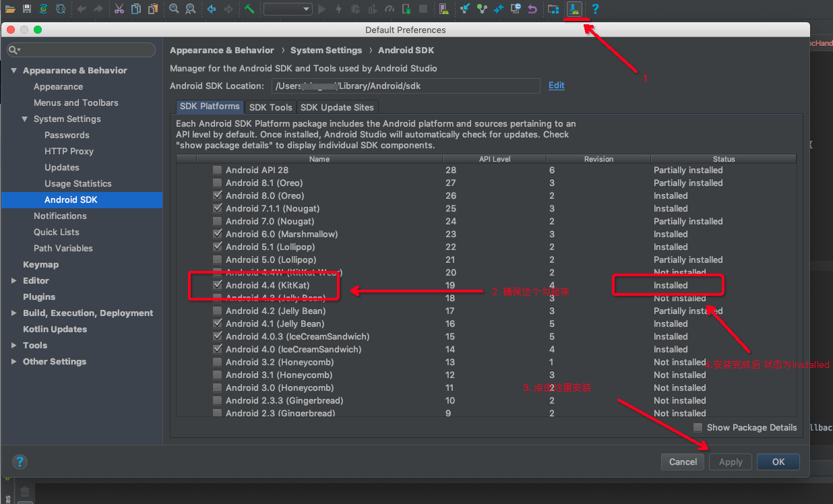Click the Open folder toolbar icon
Screen dimensions: 833x504
coord(10,9)
